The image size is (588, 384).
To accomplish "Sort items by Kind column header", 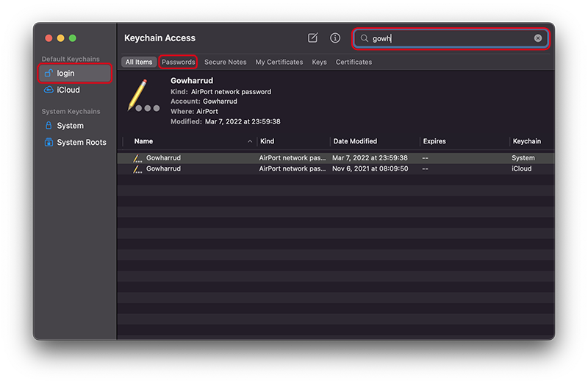I will tap(267, 141).
